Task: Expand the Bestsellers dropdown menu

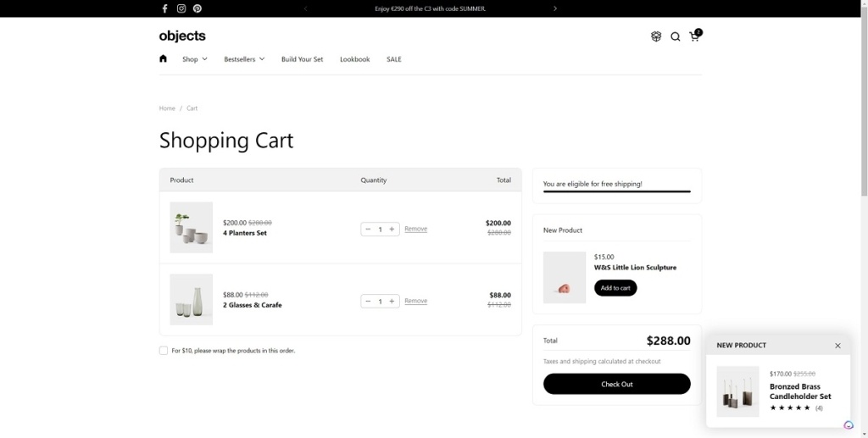Action: [244, 59]
